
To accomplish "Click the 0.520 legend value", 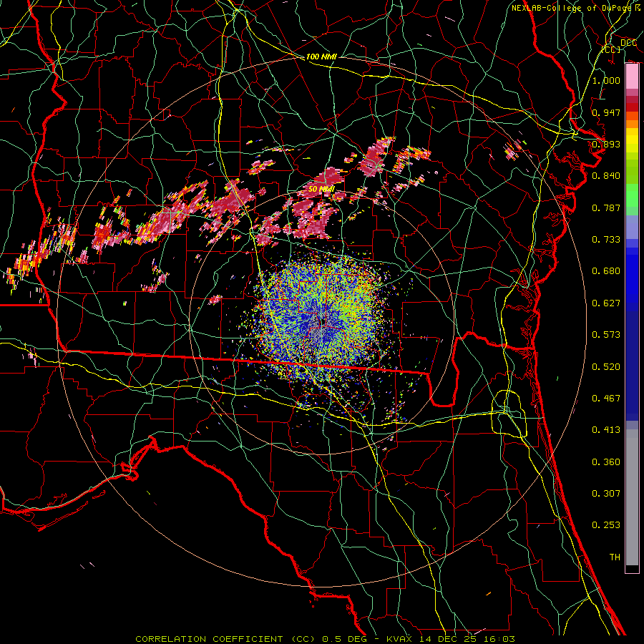I will coord(606,367).
